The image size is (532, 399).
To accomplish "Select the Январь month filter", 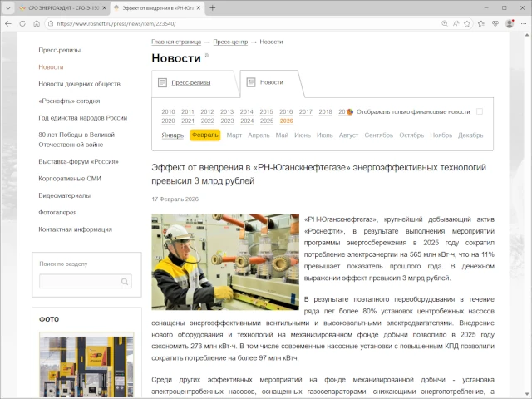I will tap(172, 135).
